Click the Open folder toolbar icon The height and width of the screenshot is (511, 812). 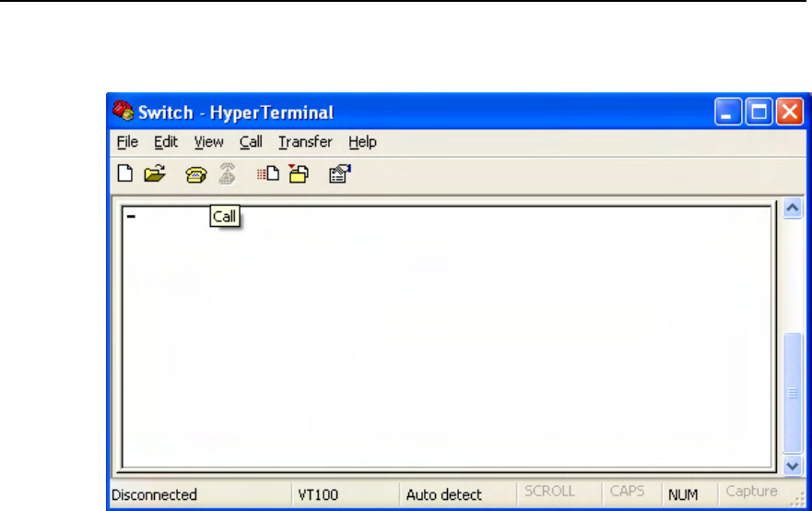coord(154,173)
